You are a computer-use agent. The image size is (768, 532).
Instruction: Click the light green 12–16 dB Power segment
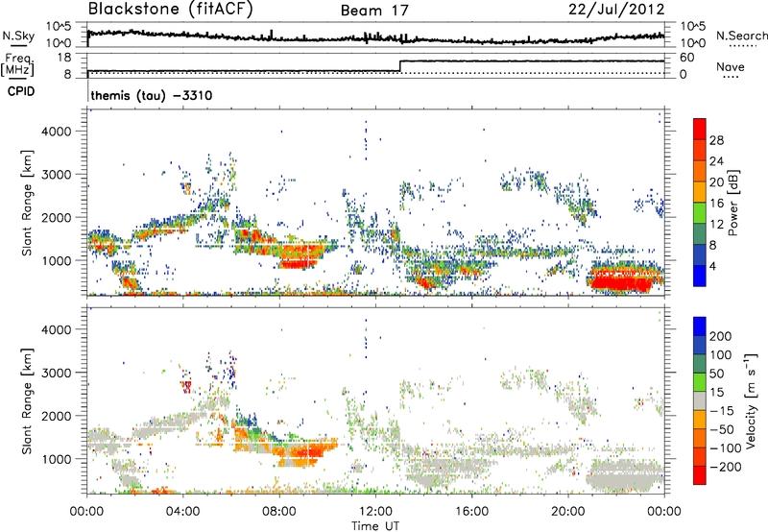tap(700, 213)
